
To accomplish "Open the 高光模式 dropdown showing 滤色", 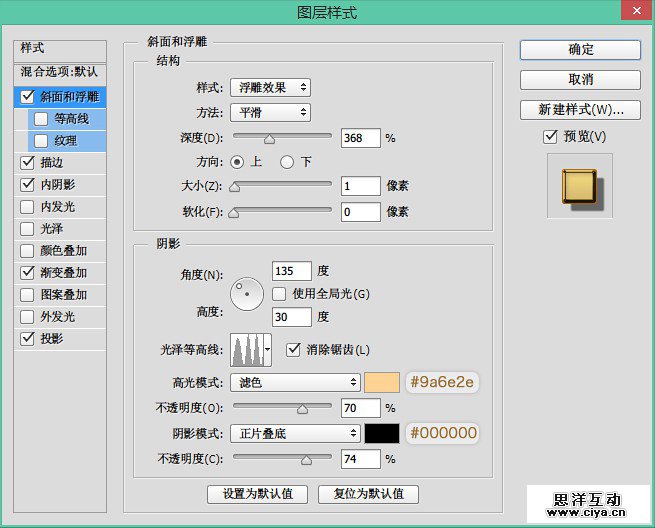I will click(295, 382).
